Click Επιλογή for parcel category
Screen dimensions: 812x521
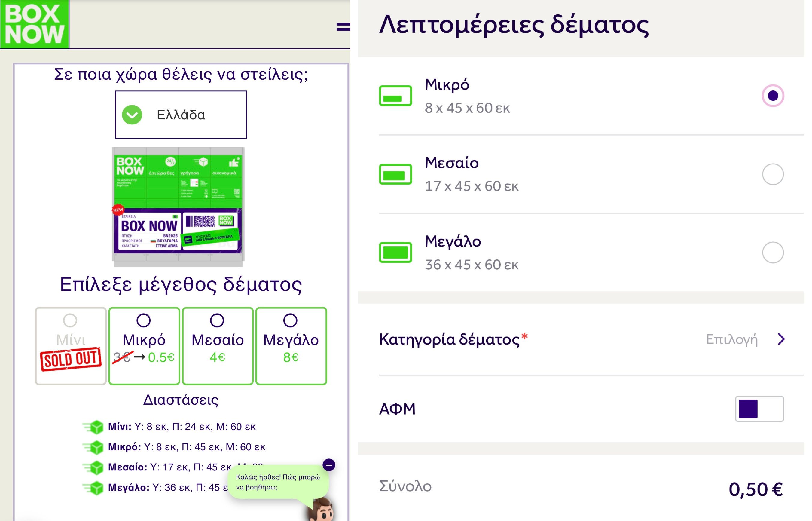pyautogui.click(x=732, y=339)
